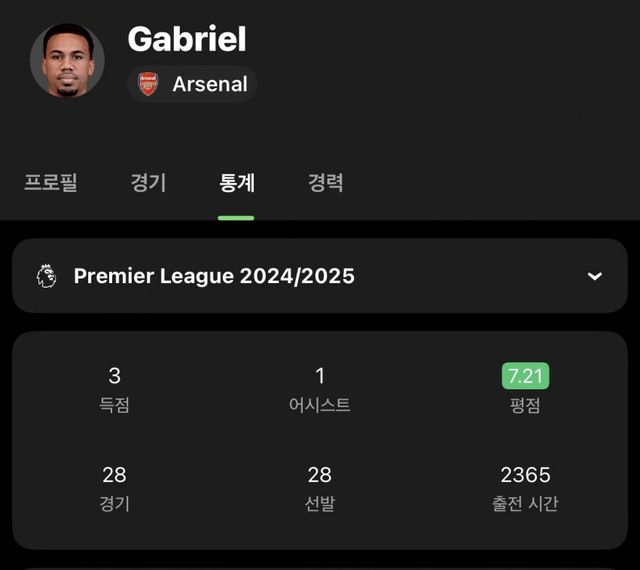
Task: Click the Gabriel player name heading
Action: (x=187, y=39)
